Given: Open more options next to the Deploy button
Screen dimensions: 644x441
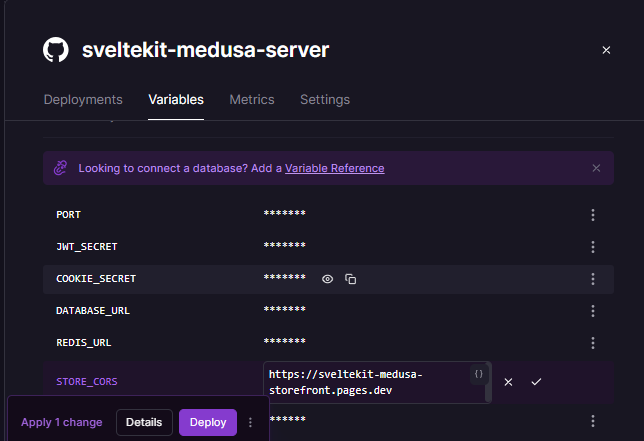Looking at the screenshot, I should click(x=250, y=423).
